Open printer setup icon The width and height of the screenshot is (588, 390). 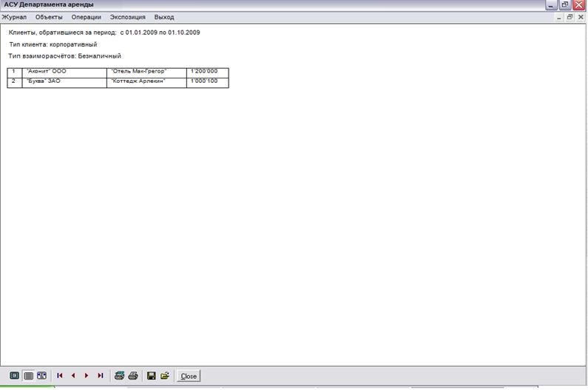[119, 375]
